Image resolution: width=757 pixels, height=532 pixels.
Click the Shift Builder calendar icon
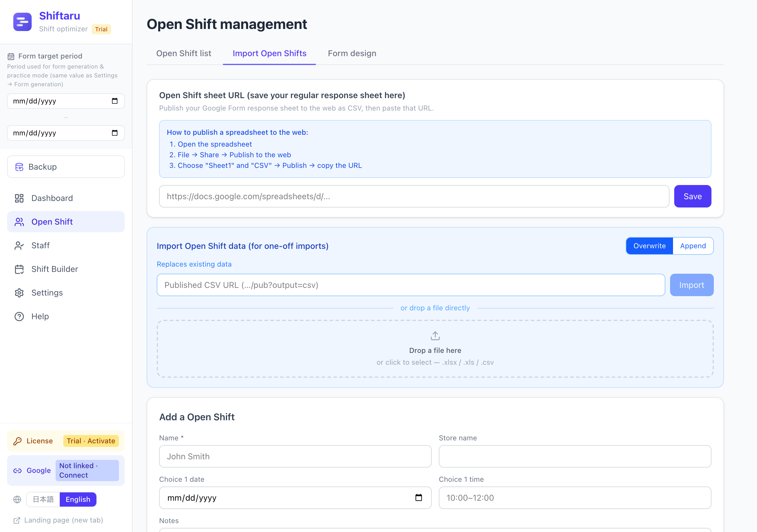tap(19, 269)
